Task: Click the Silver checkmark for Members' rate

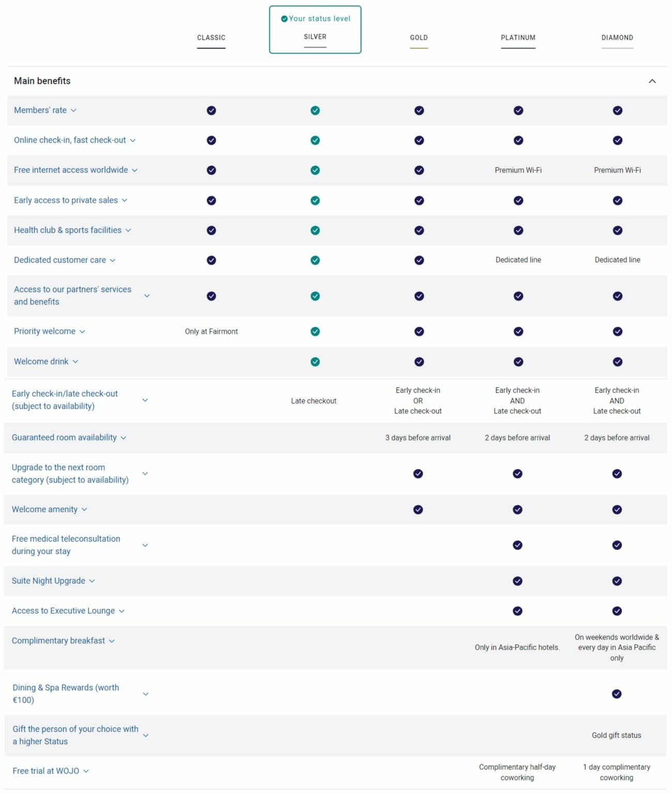Action: [315, 110]
